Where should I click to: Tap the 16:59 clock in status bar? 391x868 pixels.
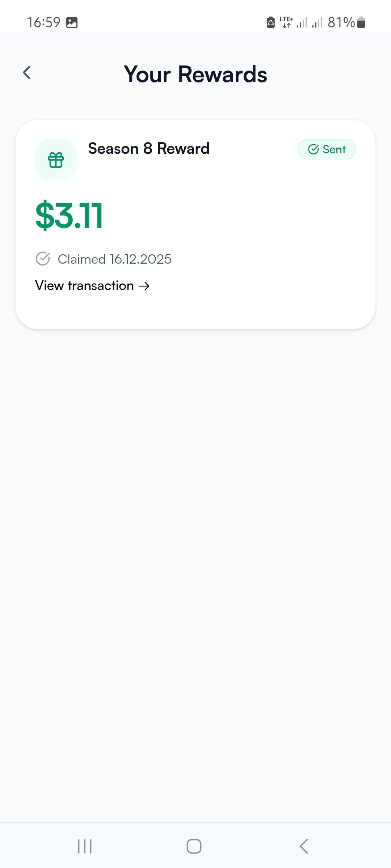coord(43,22)
